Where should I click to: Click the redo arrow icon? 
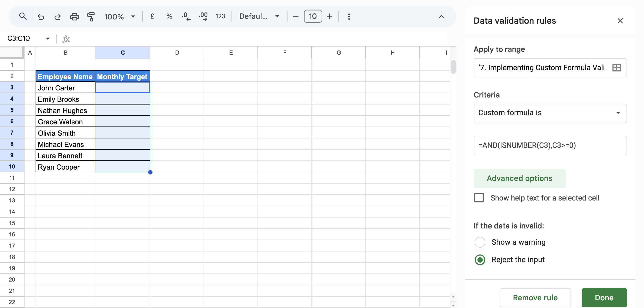pyautogui.click(x=57, y=16)
